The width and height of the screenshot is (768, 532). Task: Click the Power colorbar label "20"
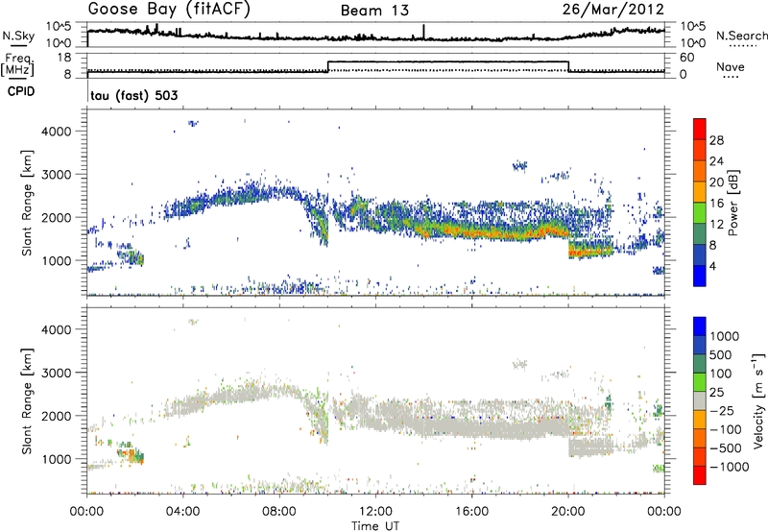click(x=716, y=182)
